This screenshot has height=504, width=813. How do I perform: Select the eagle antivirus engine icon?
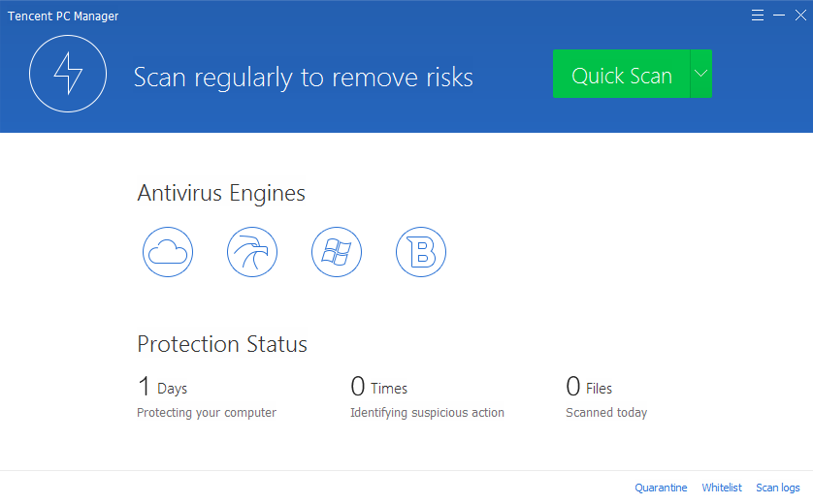click(252, 253)
